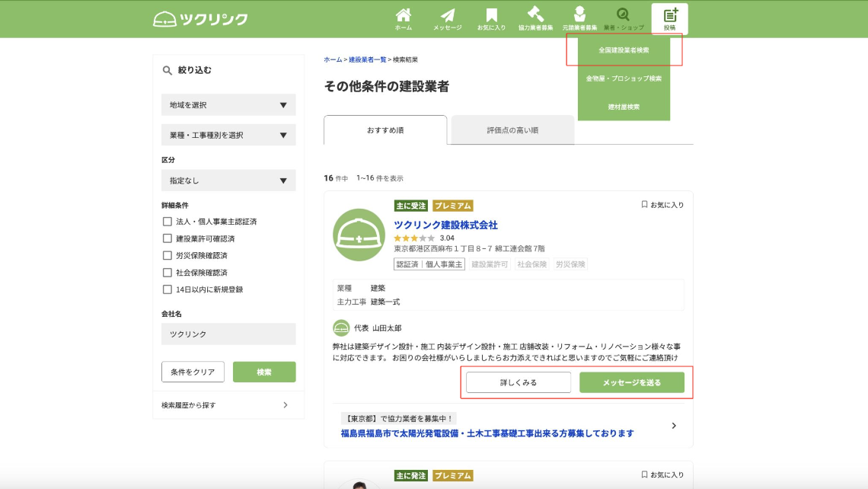The image size is (868, 489).
Task: Open メッセージ paper plane icon
Action: point(448,19)
